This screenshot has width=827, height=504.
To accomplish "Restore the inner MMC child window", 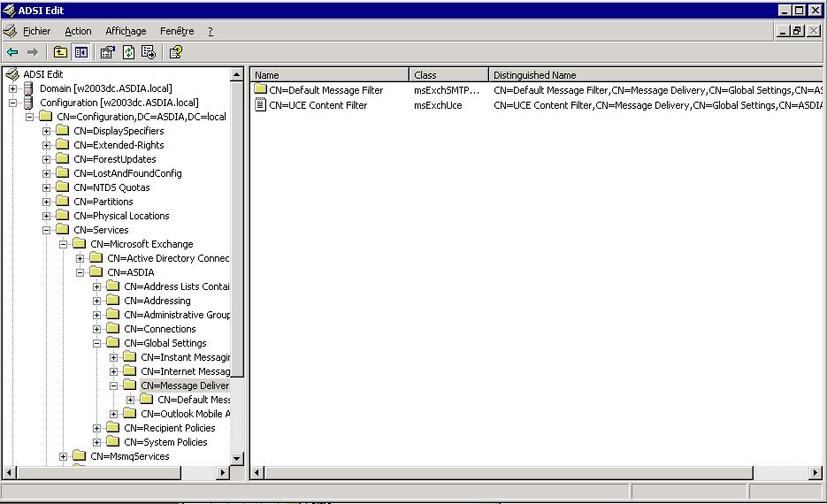I will (x=797, y=31).
